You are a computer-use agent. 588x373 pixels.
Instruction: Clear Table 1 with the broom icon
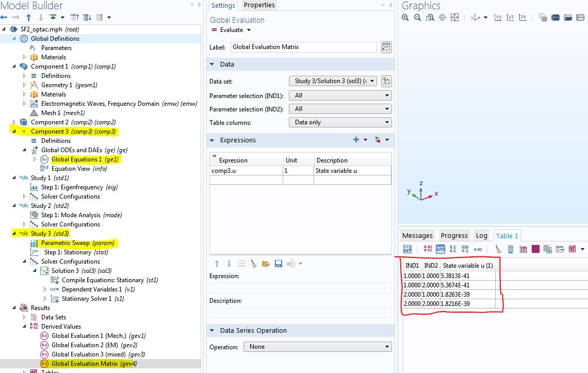click(498, 249)
